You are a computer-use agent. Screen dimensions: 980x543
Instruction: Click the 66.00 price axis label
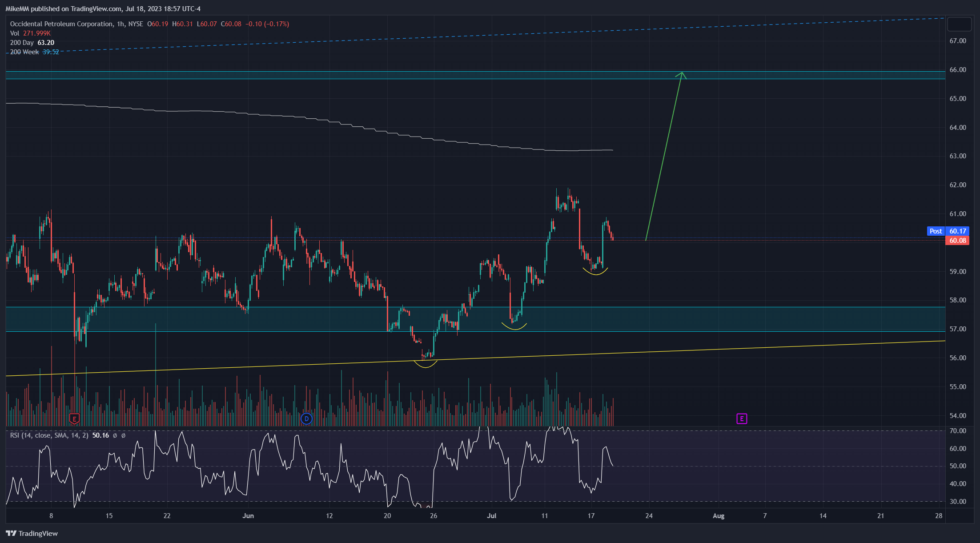[x=958, y=70]
